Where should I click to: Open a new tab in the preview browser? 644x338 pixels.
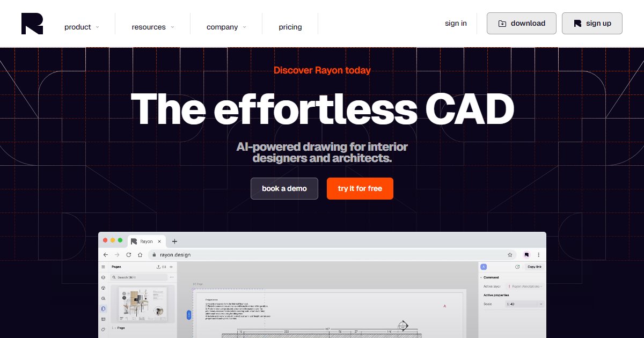[x=174, y=241]
